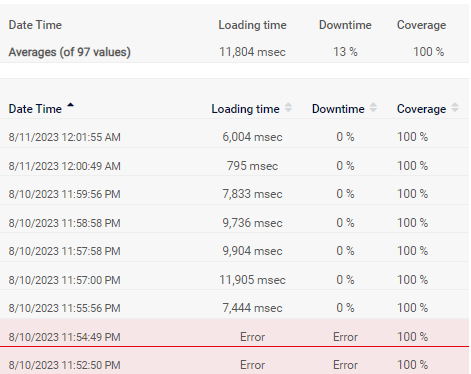The width and height of the screenshot is (471, 374).
Task: Click the Loading time sortable header
Action: tap(245, 109)
